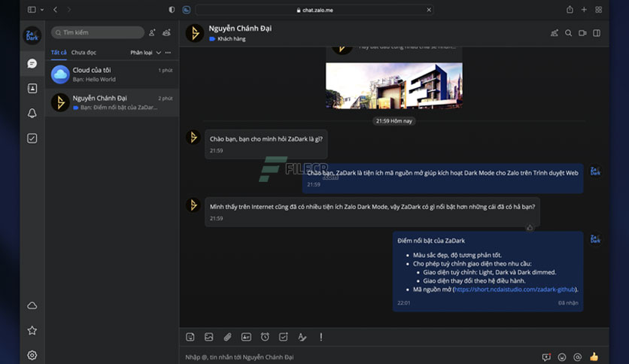
Task: Click Safari's privacy shield icon
Action: pyautogui.click(x=172, y=10)
